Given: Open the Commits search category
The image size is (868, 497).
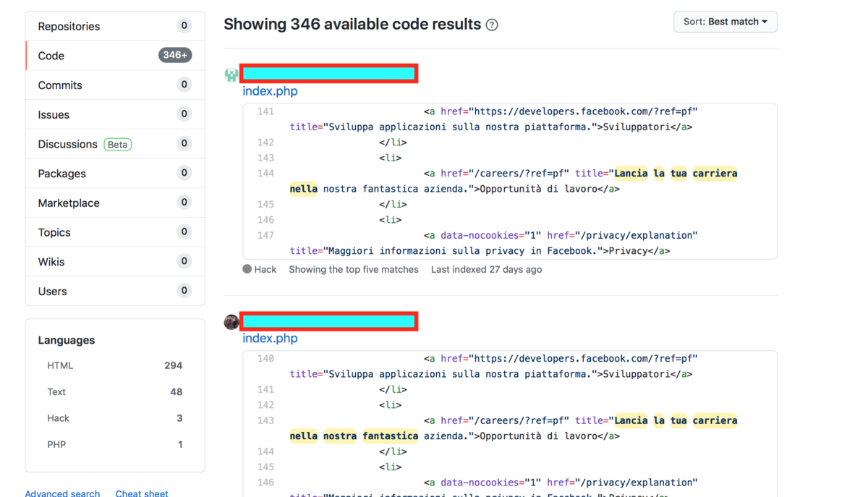Looking at the screenshot, I should pos(115,85).
